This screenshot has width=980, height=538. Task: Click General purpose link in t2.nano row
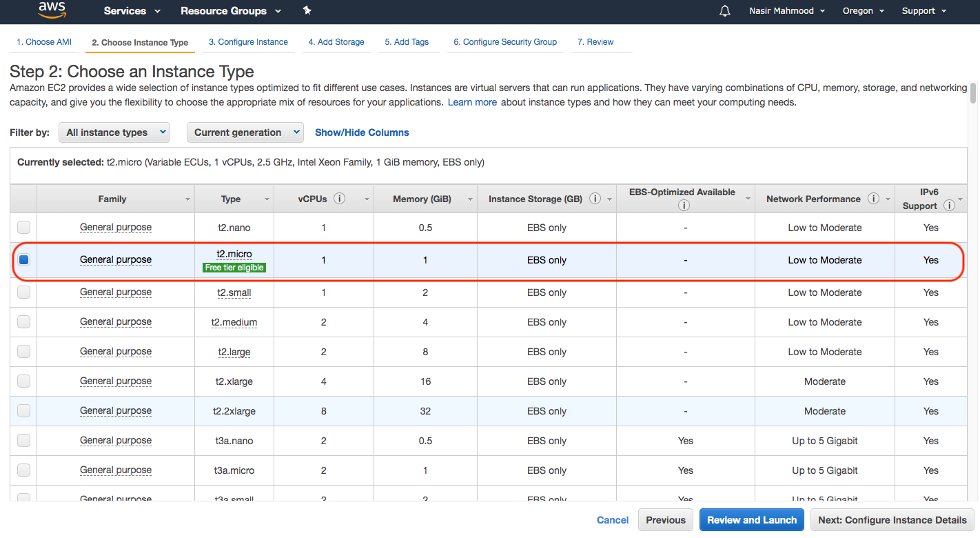click(116, 227)
